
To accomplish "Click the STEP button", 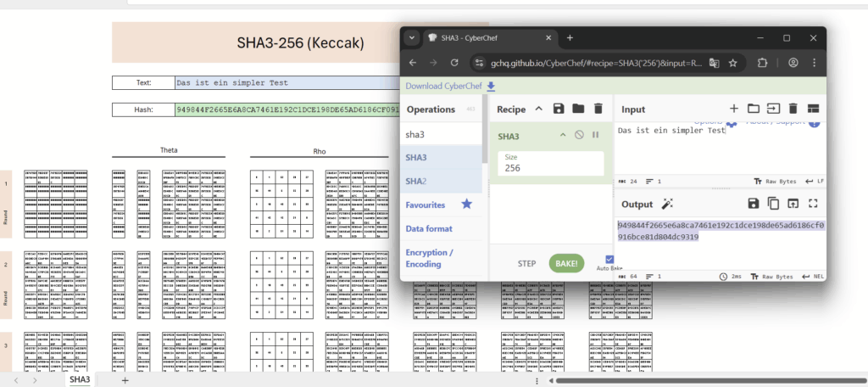I will click(x=526, y=263).
